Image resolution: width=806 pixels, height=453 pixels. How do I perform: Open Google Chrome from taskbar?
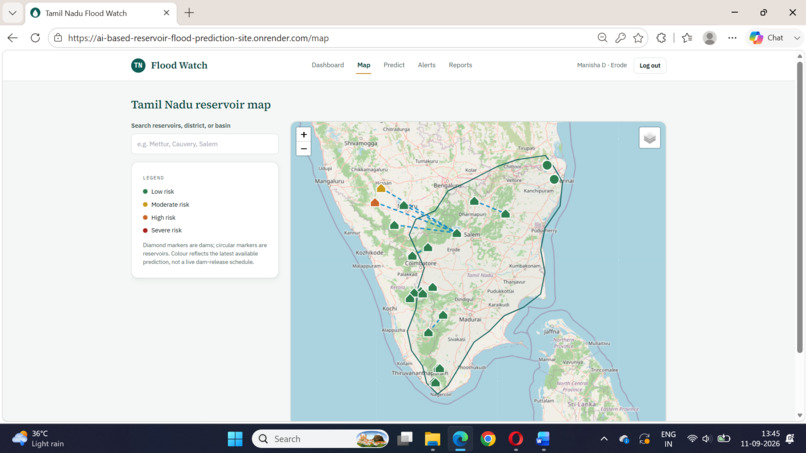488,439
